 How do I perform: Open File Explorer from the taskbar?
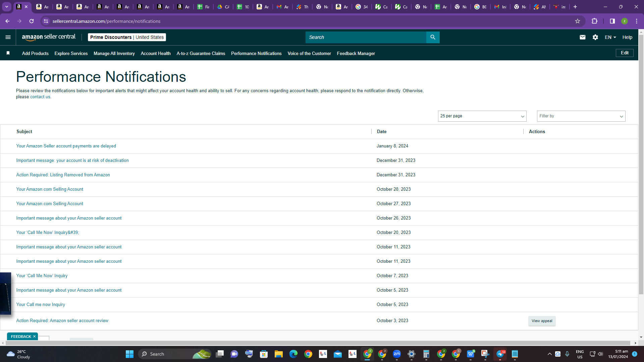[x=279, y=354]
